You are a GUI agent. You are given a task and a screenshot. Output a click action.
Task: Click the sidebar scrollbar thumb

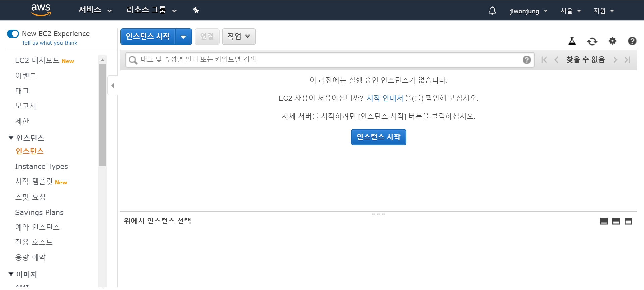[x=103, y=115]
